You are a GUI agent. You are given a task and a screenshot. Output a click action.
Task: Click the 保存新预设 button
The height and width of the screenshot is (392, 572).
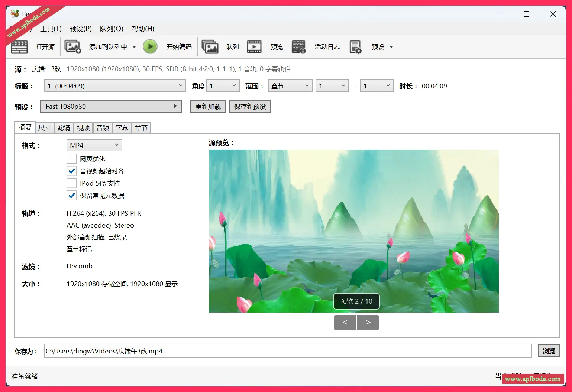coord(250,107)
